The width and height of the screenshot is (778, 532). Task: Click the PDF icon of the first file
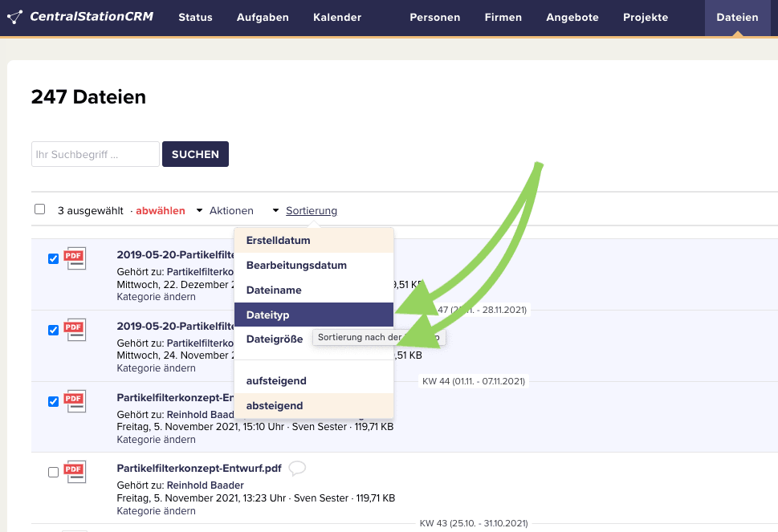[x=75, y=258]
